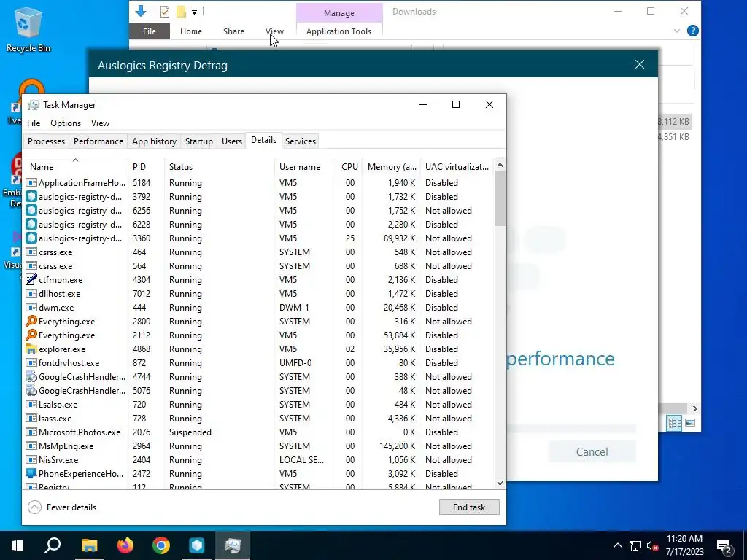Select the ctfmon.exe process icon
The image size is (747, 560).
(x=31, y=279)
